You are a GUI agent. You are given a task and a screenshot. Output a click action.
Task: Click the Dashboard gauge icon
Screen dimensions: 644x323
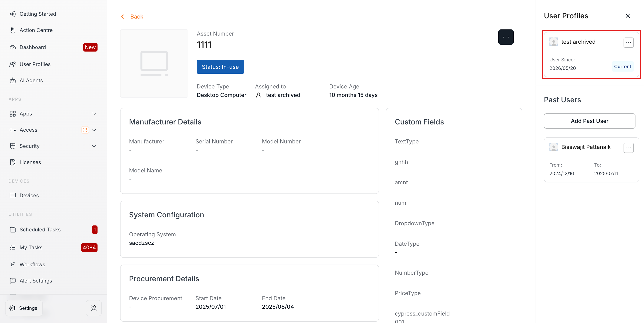tap(13, 47)
